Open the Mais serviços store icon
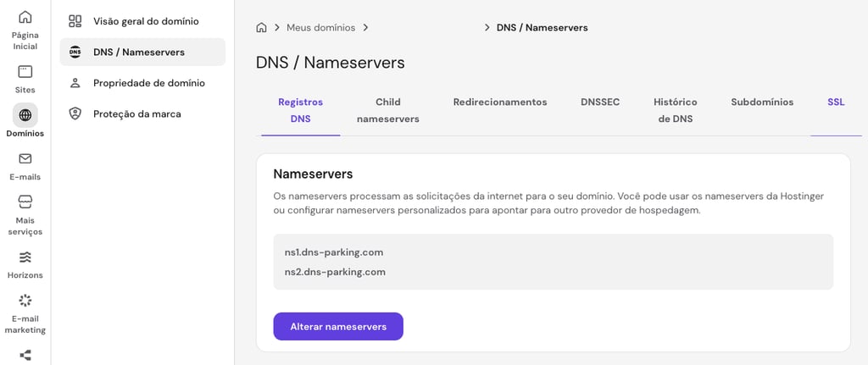 click(x=25, y=202)
